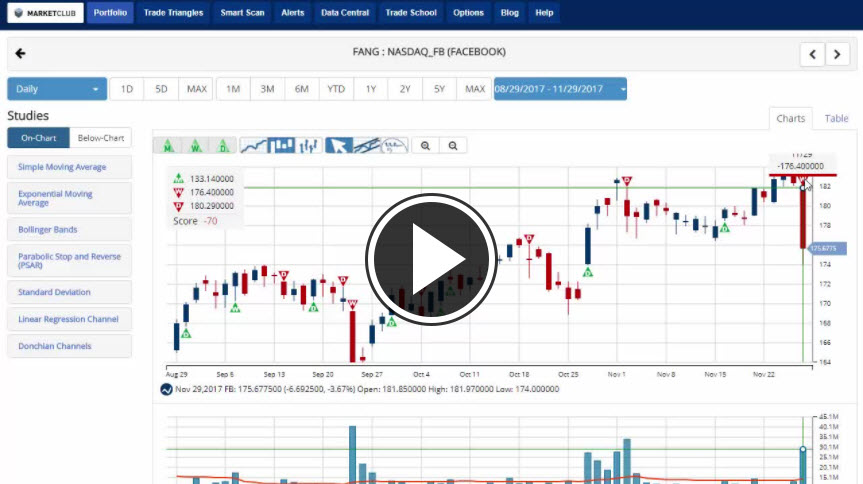Open the Smart Scan menu

(x=242, y=13)
